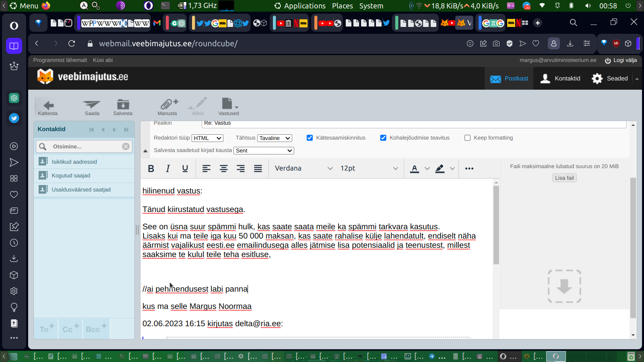644x362 pixels.
Task: Open the Sent folder dropdown
Action: pos(264,150)
